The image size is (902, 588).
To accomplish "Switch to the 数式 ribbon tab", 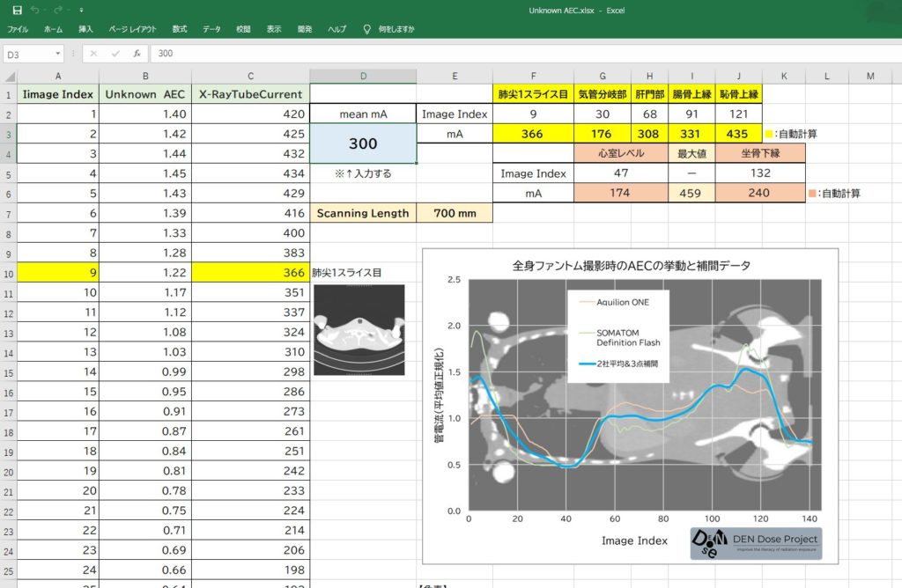I will 180,29.
